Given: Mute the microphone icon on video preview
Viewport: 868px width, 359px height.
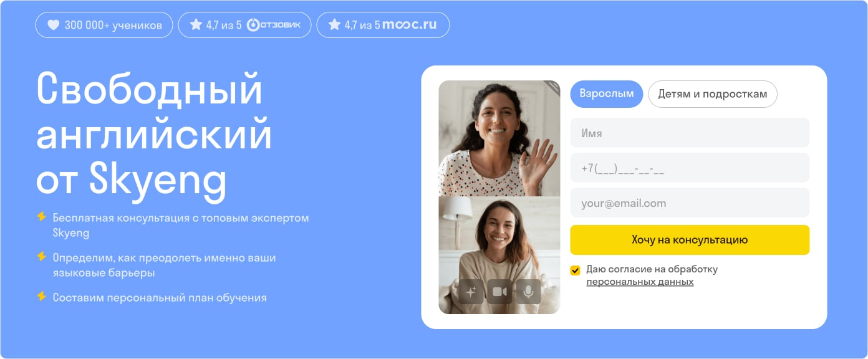Looking at the screenshot, I should tap(528, 291).
